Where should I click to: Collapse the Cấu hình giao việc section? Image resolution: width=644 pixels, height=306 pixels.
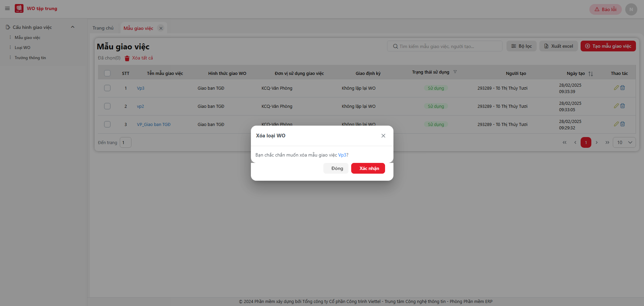[x=72, y=27]
